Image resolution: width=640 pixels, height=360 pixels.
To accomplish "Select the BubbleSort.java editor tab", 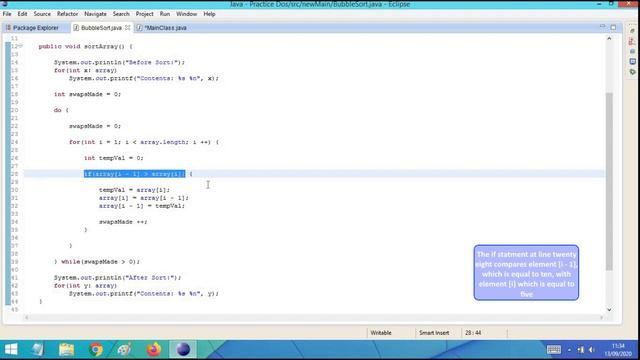I will pos(100,28).
